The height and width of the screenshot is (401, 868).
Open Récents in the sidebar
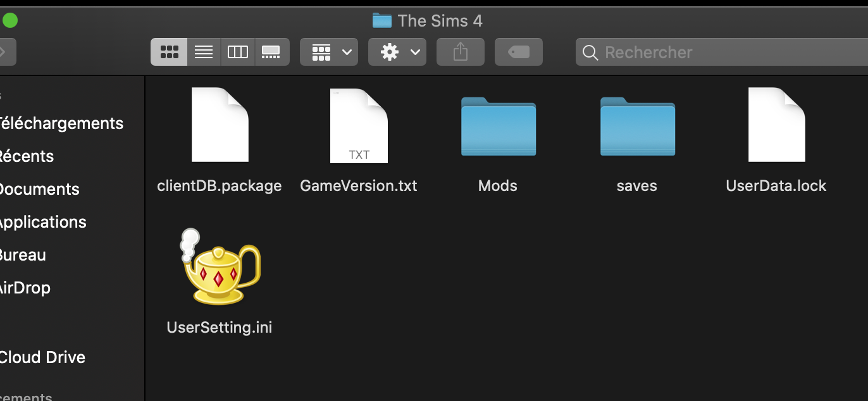point(27,156)
